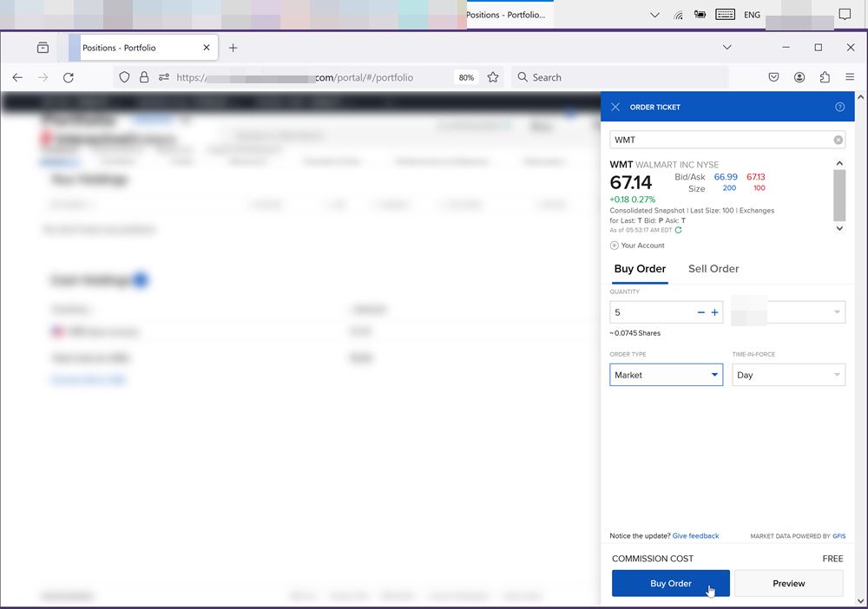View site security padlock info

tap(144, 77)
